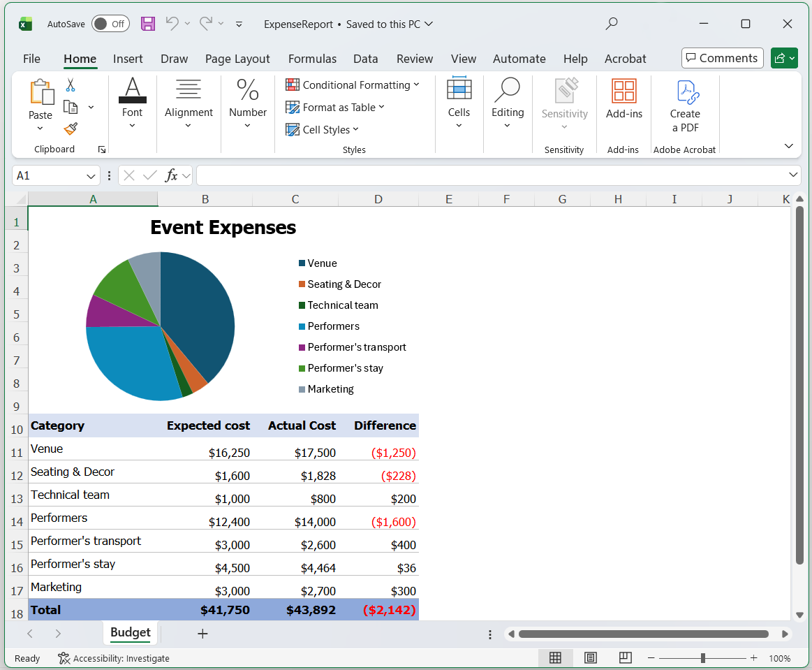812x670 pixels.
Task: Select cell with Venue actual cost $17,500
Action: click(x=295, y=449)
